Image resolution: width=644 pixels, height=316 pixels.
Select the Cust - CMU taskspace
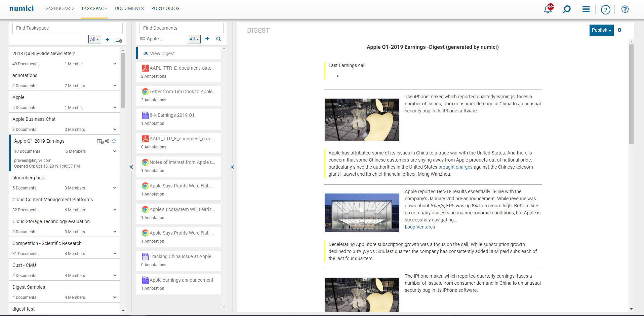coord(24,265)
